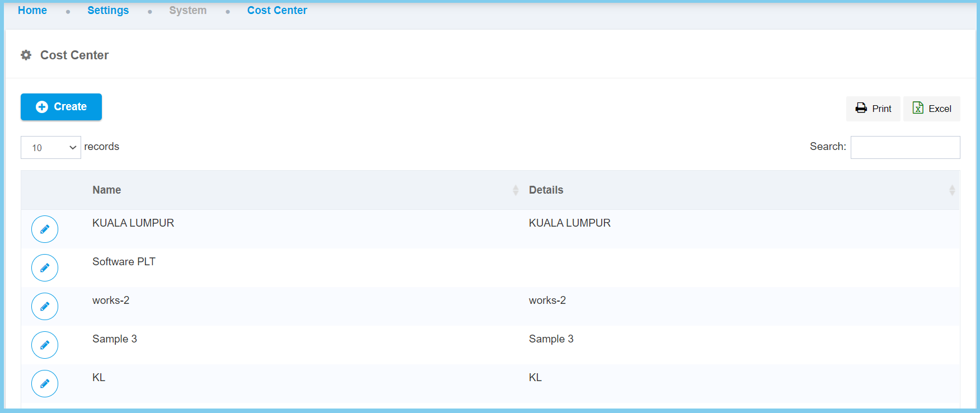Click the edit pencil beside KL
Screen dimensions: 980x413
[x=45, y=383]
